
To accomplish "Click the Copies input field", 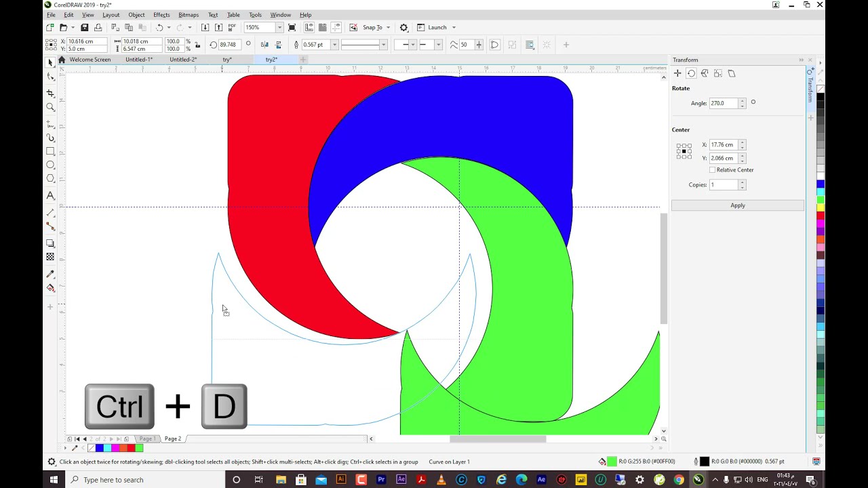I will (723, 184).
